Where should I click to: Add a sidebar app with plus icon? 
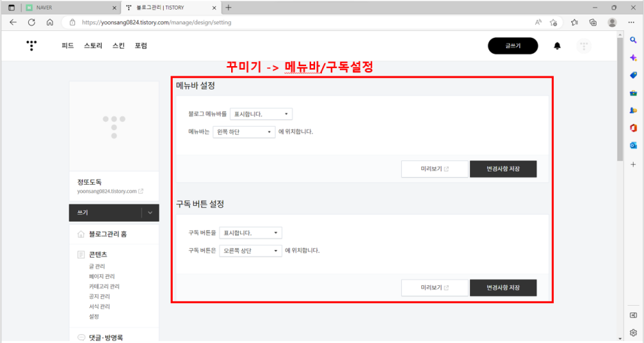point(633,164)
